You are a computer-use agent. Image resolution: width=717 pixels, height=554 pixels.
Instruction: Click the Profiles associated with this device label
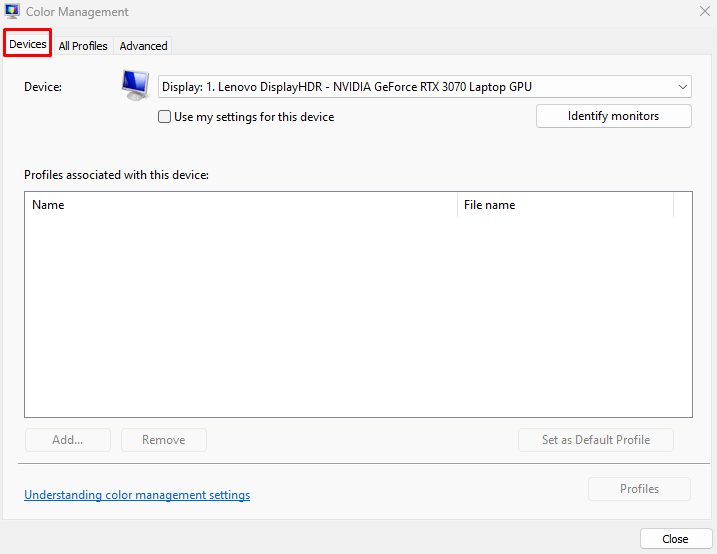(116, 175)
